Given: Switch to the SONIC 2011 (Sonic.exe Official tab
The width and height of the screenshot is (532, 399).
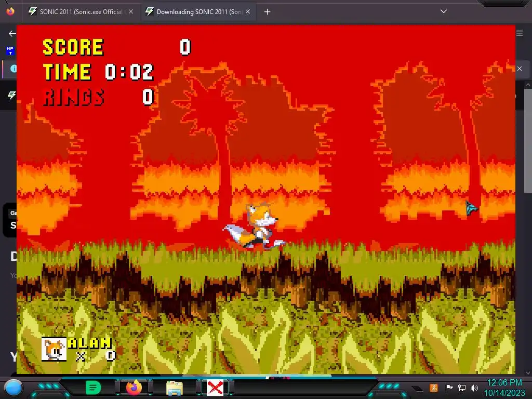Looking at the screenshot, I should coord(81,11).
